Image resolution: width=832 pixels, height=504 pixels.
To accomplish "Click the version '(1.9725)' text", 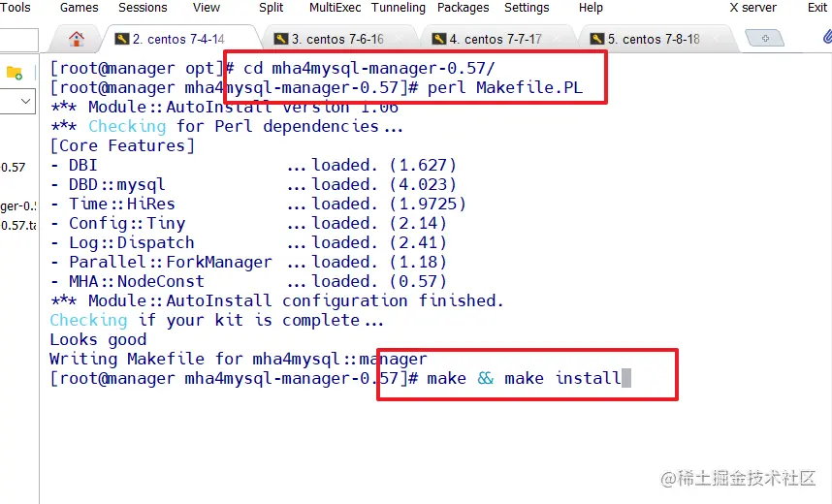I will (428, 204).
